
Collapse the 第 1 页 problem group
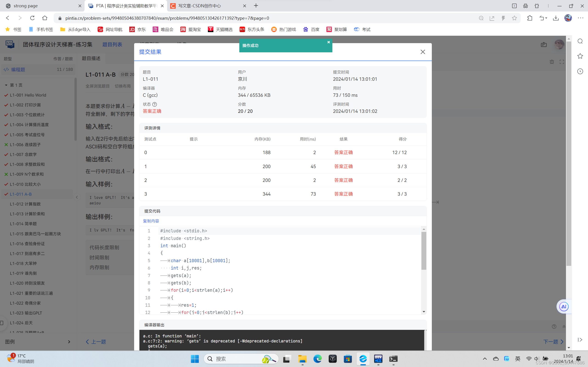[6, 85]
